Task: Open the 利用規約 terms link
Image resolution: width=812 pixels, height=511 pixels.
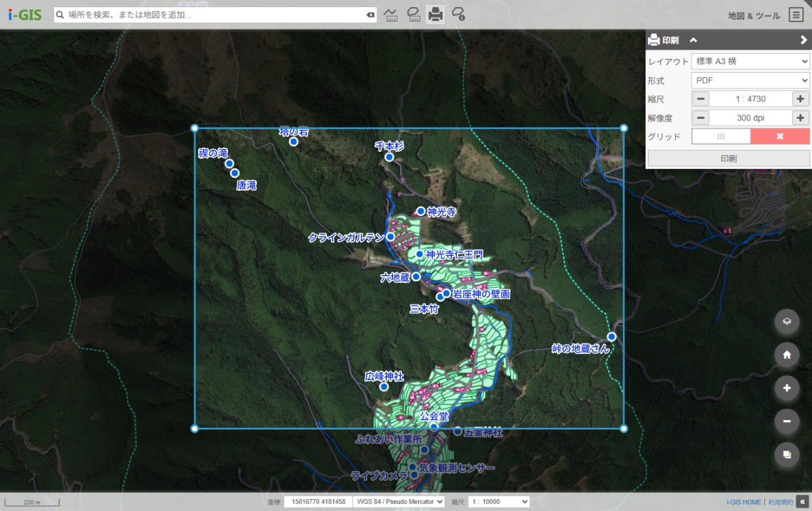Action: (x=780, y=502)
